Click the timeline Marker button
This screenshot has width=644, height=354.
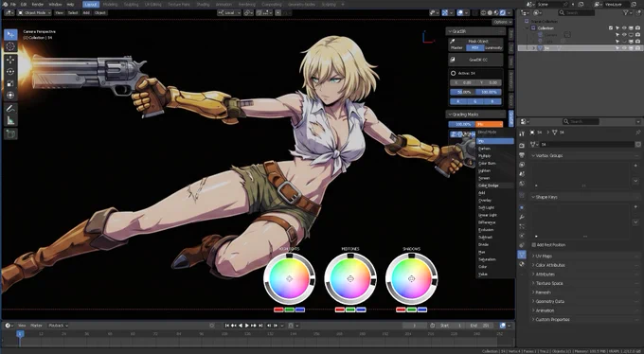37,326
